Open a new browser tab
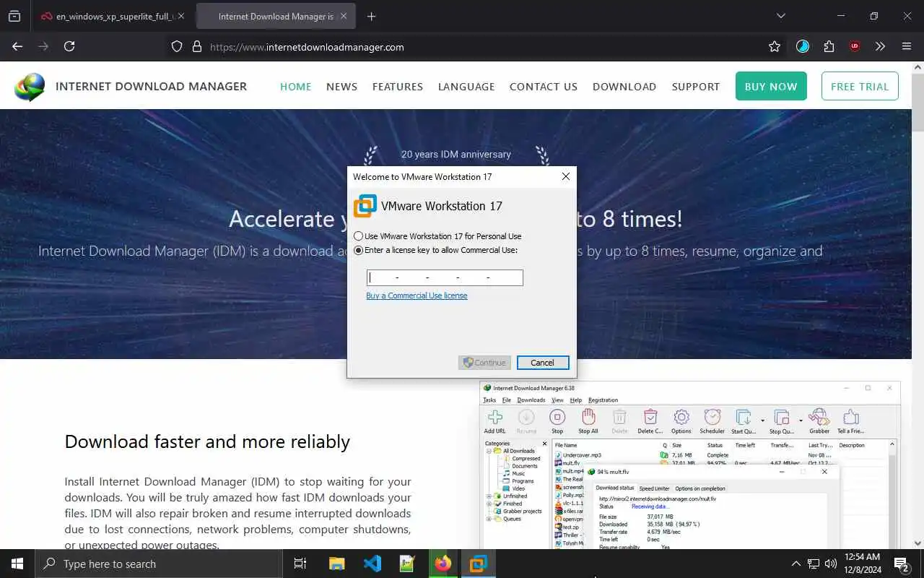 pyautogui.click(x=371, y=16)
